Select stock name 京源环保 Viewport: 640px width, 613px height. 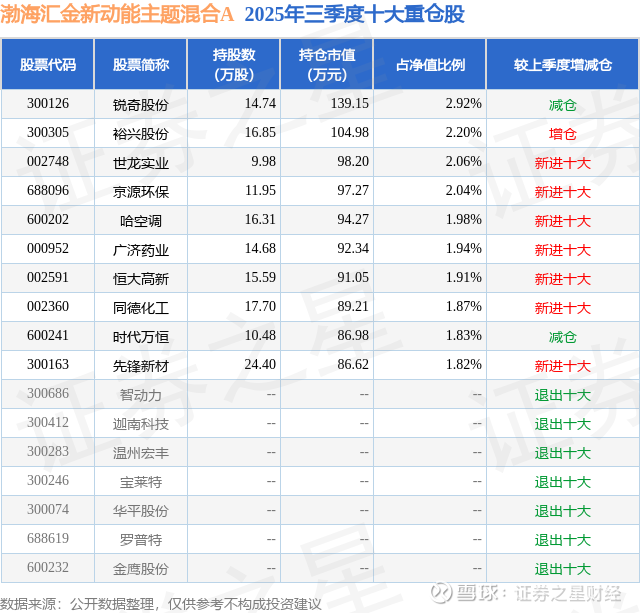(x=141, y=192)
